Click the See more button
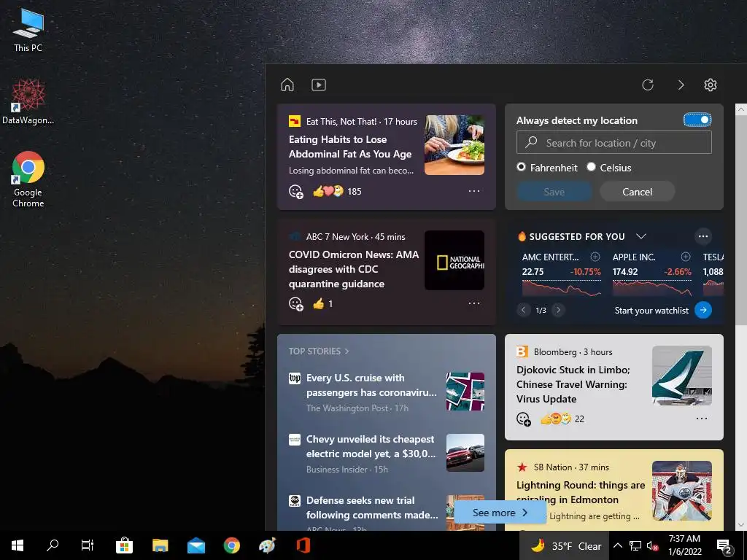Viewport: 747px width, 560px height. (500, 513)
